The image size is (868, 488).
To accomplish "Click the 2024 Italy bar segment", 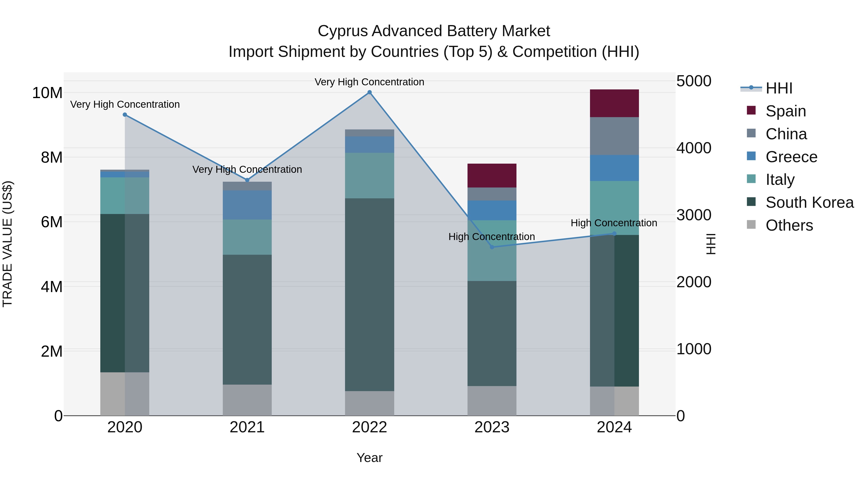I will tap(614, 208).
